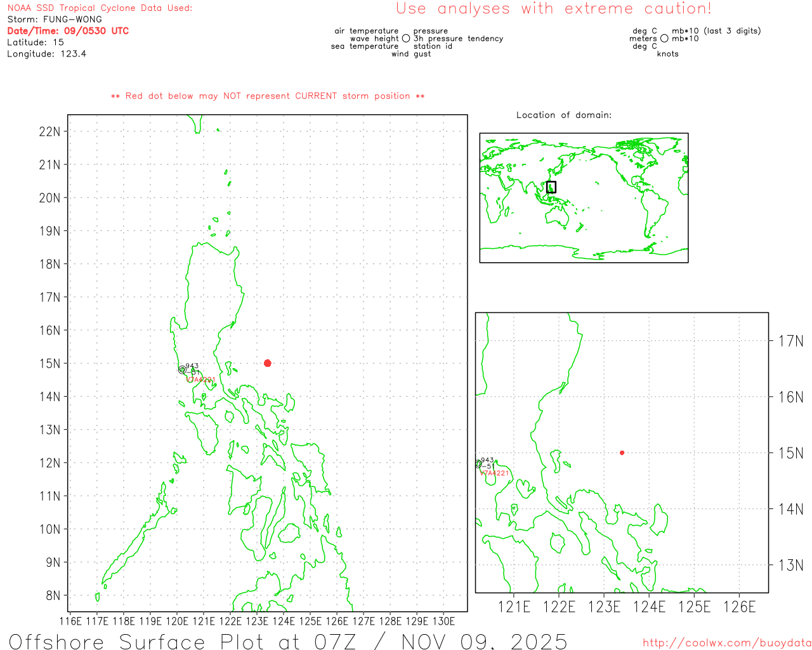Viewport: 812px width, 650px height.
Task: Click 'mb*10 (last 3 digits)' units label
Action: (x=716, y=31)
